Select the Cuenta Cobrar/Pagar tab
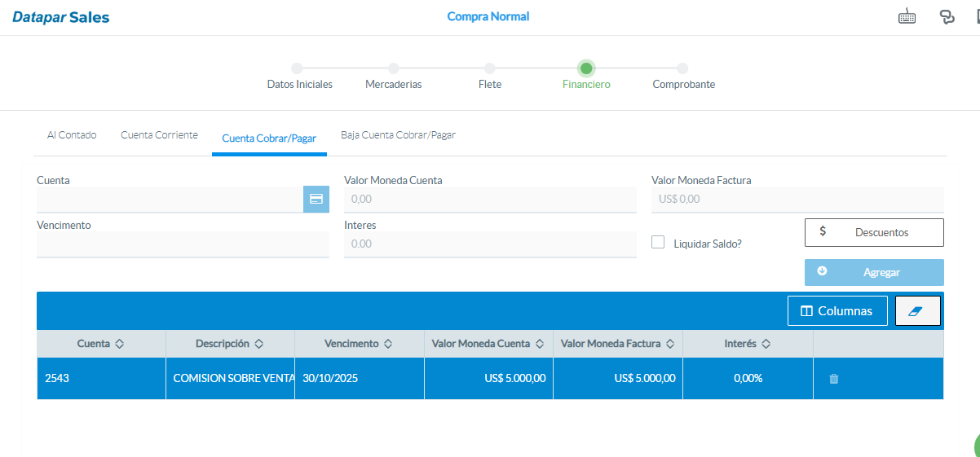This screenshot has width=980, height=457. [269, 138]
